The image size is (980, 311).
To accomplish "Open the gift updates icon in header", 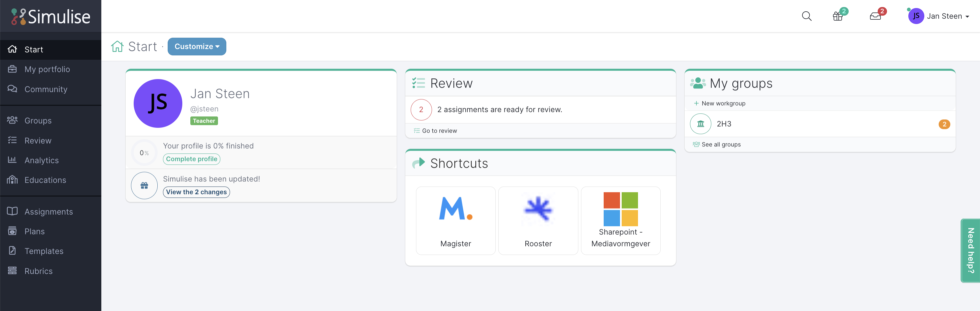I will (x=838, y=16).
